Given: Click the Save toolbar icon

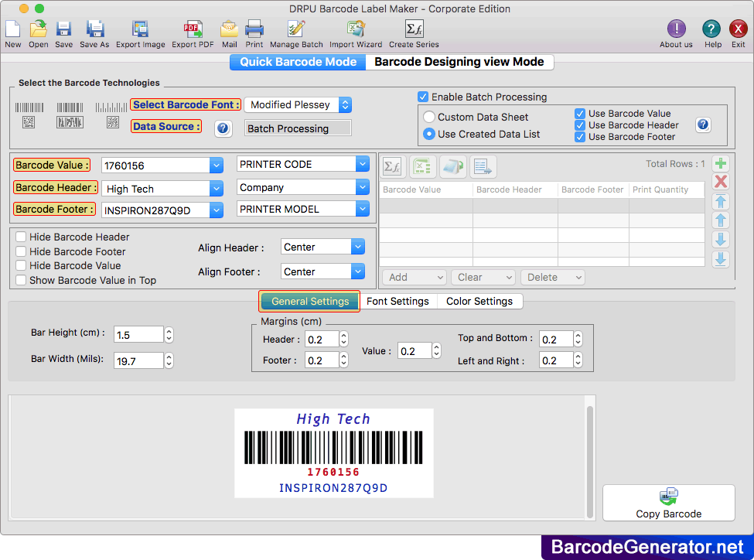Looking at the screenshot, I should 63,30.
